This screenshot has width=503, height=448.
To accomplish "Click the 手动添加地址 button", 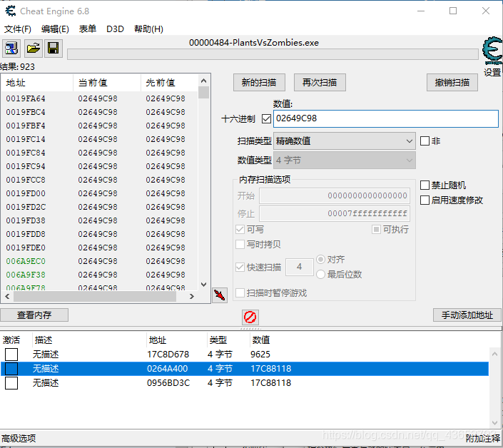I will [x=467, y=315].
